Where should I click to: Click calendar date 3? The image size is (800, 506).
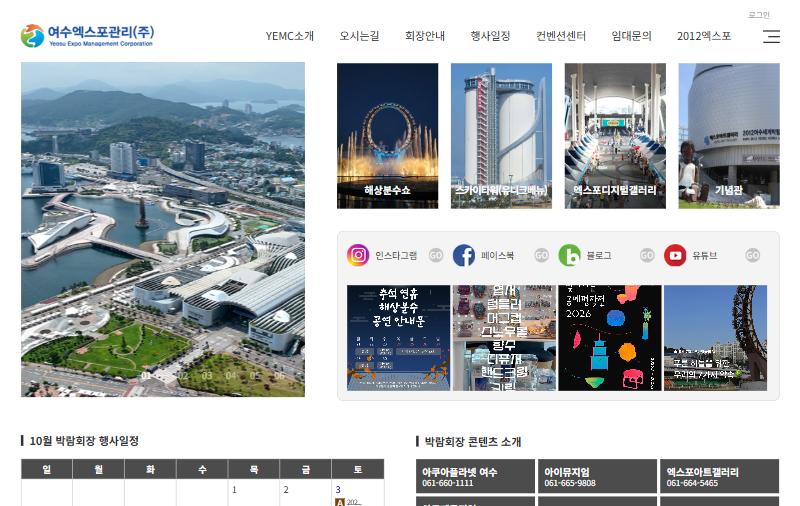tap(338, 490)
